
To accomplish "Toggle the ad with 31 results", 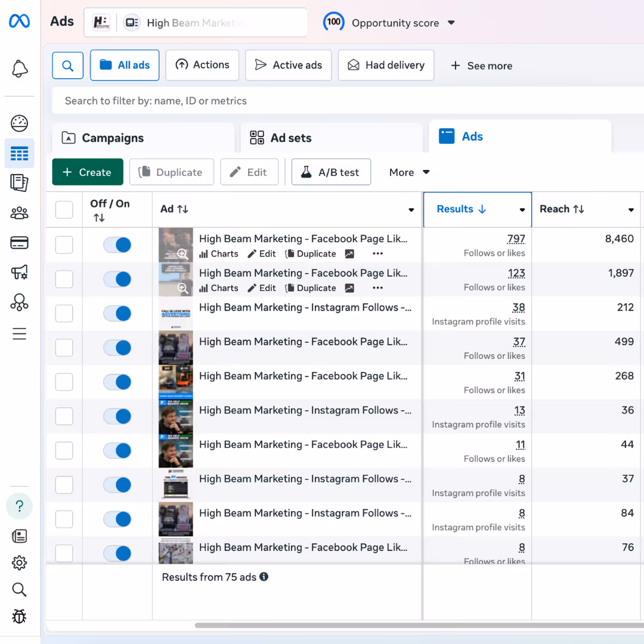I will (x=117, y=382).
